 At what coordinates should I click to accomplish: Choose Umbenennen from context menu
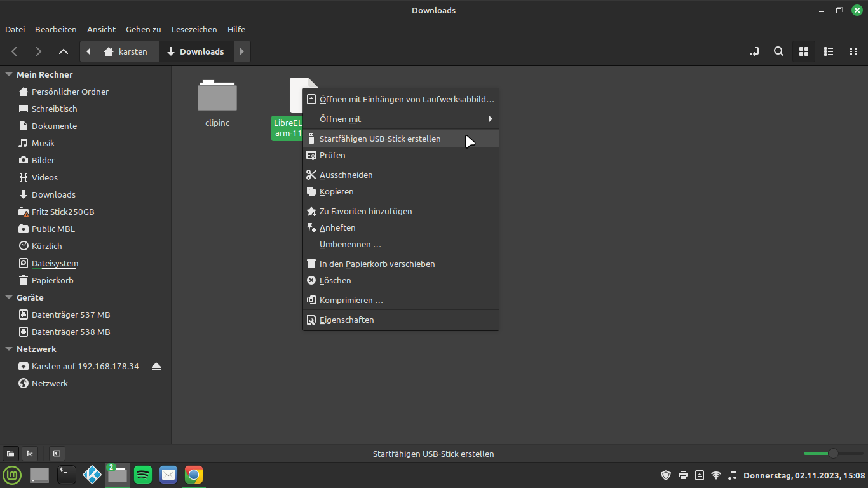pos(401,244)
